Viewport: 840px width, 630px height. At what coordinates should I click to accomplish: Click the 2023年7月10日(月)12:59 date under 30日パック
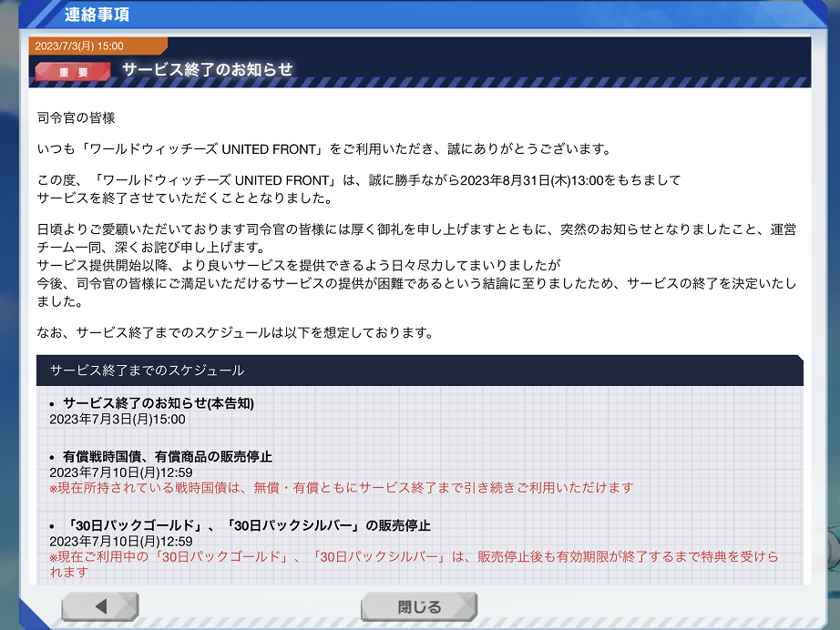coord(121,542)
